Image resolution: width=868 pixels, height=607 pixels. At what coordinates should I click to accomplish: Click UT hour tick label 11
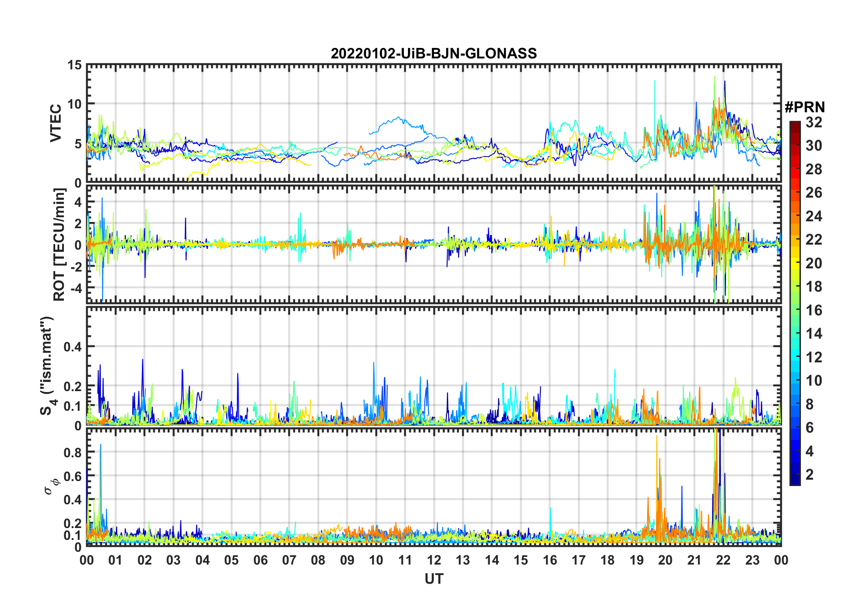pos(405,560)
